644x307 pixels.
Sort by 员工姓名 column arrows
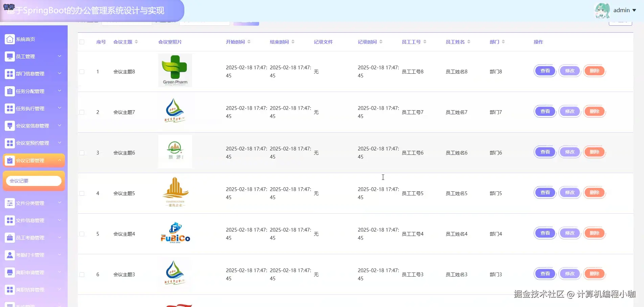click(469, 42)
